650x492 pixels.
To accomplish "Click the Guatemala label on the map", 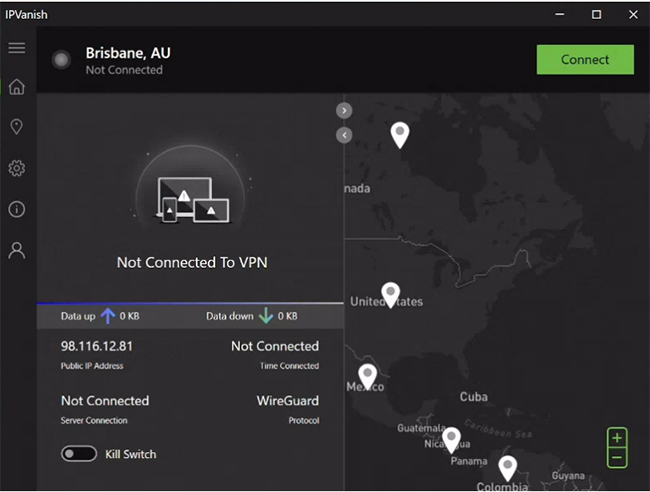I will pos(421,428).
